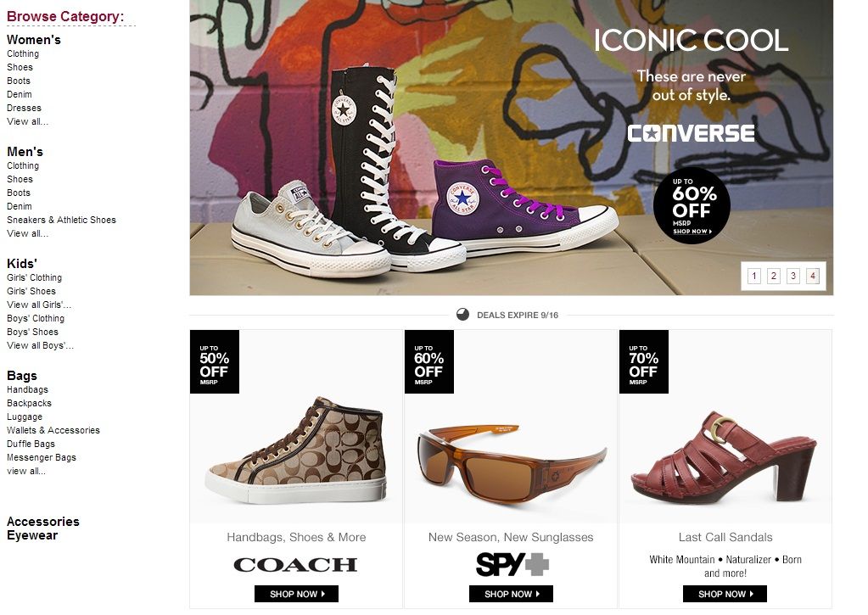Switch to banner slide 1
Screen dimensions: 868x615
click(754, 276)
